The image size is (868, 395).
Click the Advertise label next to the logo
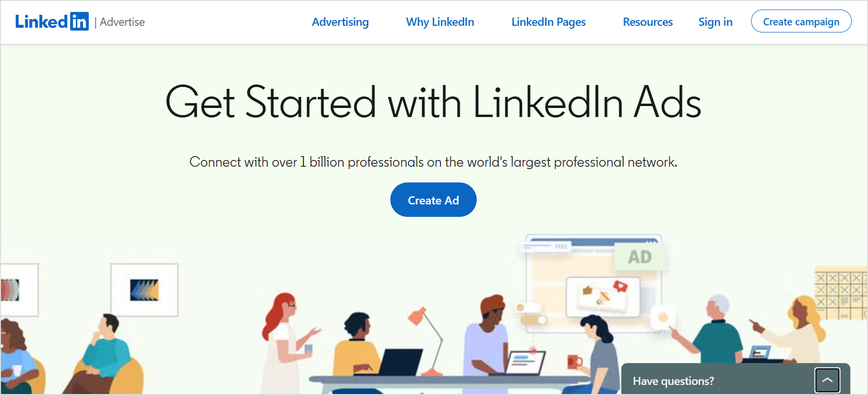click(x=122, y=22)
